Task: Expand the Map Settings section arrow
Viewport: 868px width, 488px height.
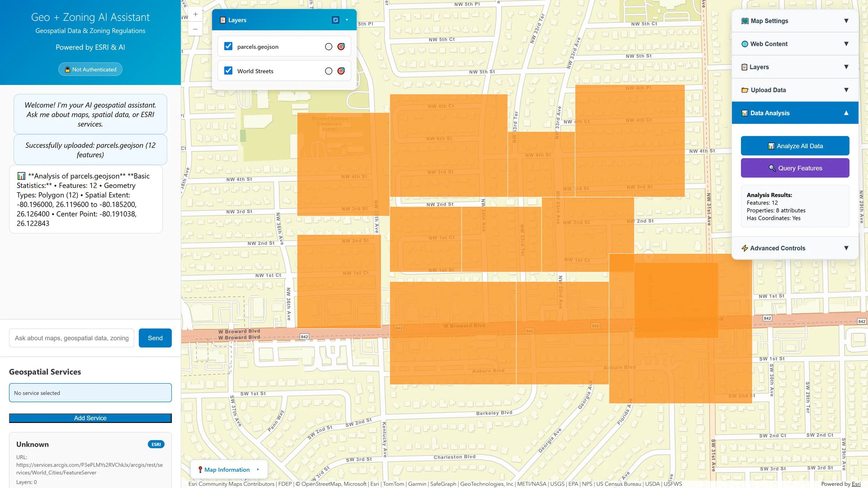Action: (846, 21)
